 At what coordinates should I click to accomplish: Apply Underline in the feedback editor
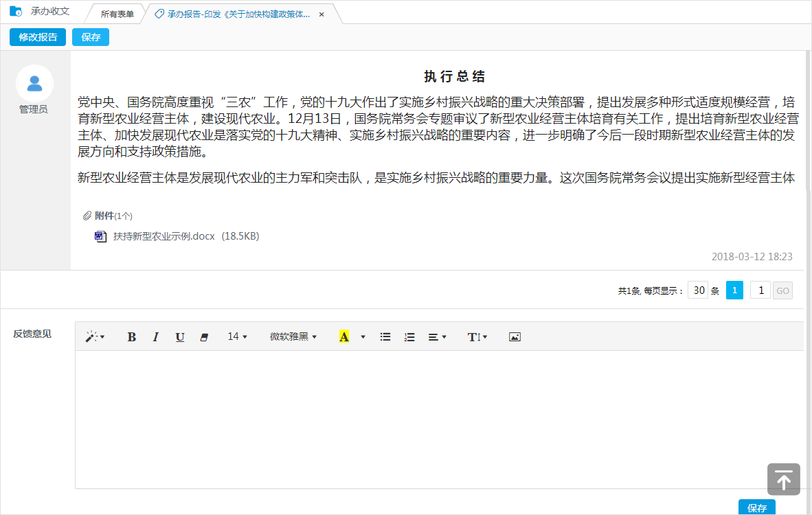pyautogui.click(x=179, y=336)
